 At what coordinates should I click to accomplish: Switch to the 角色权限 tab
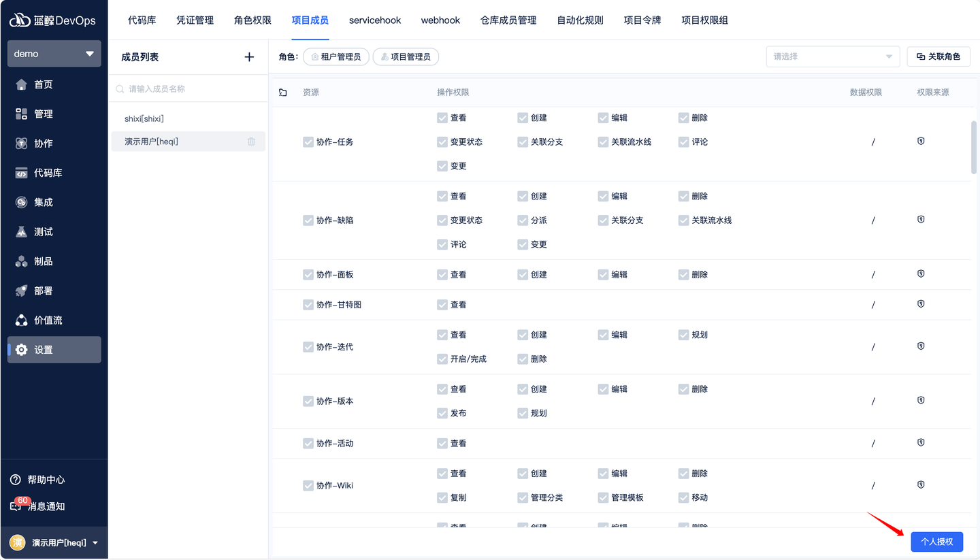point(252,20)
